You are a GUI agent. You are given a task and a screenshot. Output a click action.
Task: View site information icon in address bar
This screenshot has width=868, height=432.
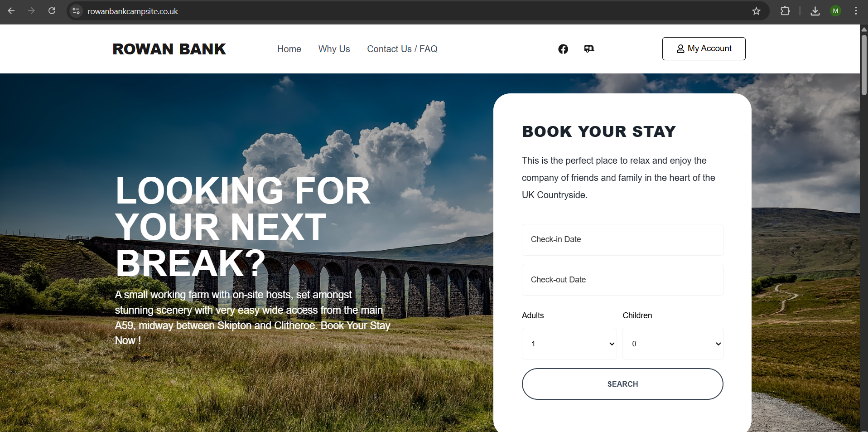[76, 11]
